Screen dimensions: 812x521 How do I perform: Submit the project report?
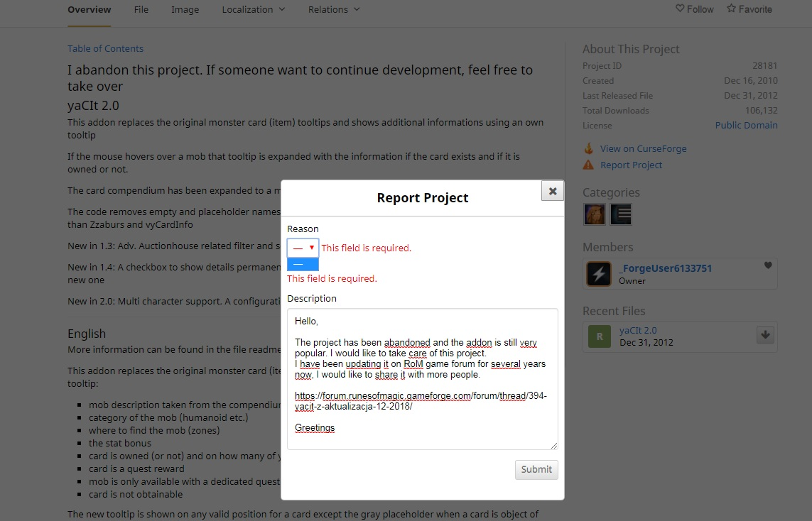coord(536,469)
